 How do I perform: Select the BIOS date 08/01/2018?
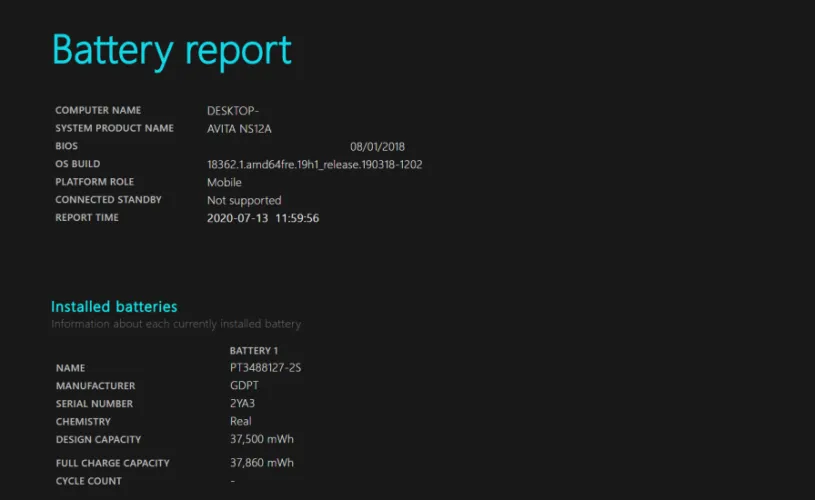[377, 147]
